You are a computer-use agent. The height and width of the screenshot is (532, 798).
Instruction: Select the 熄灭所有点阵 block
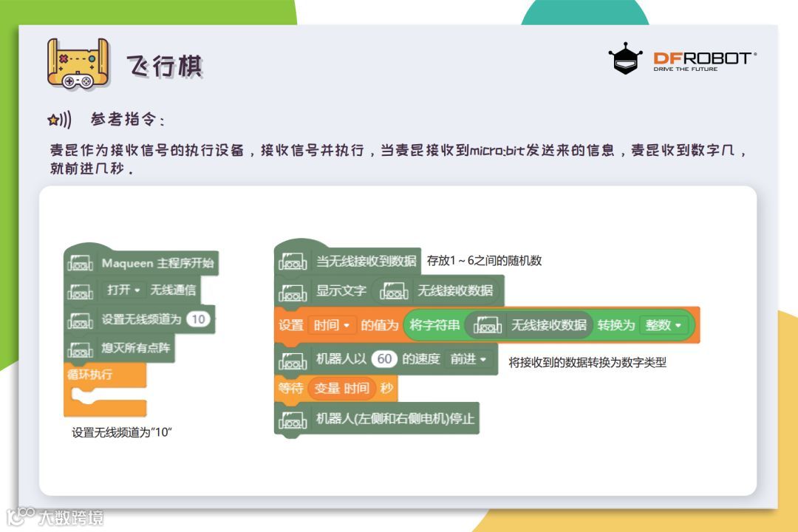120,348
